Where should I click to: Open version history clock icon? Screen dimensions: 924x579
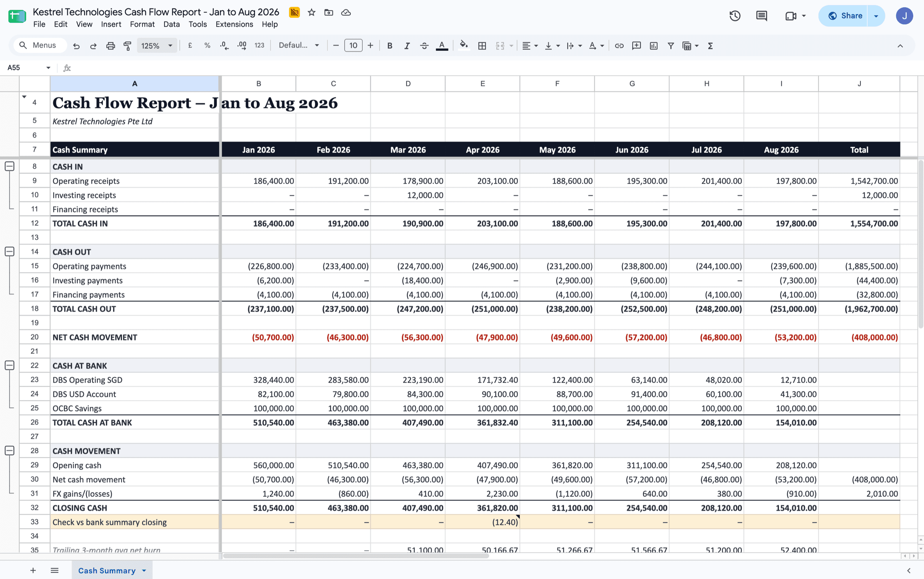click(735, 16)
